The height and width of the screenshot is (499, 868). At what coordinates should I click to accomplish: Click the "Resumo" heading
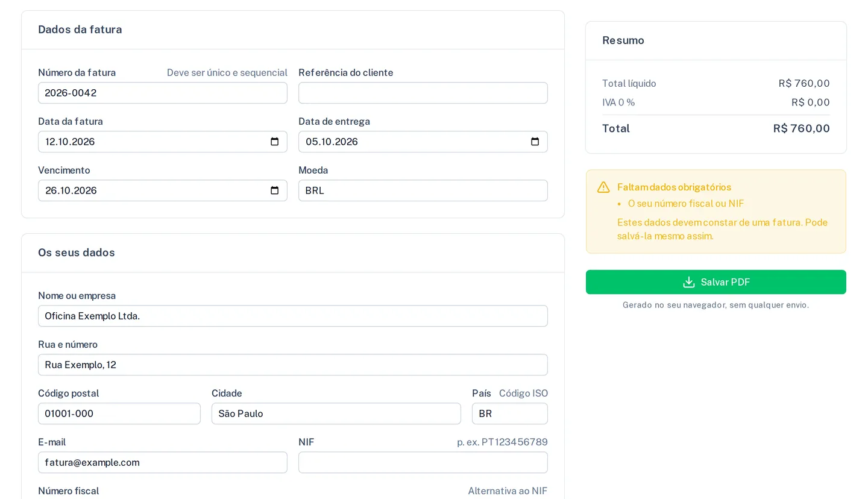[623, 40]
